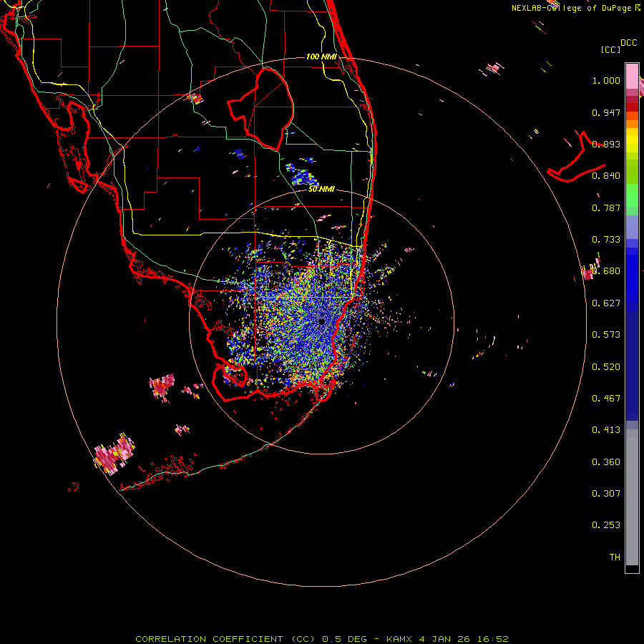Click the 0.840 legend value
Viewport: 644px width, 644px height.
click(x=606, y=176)
